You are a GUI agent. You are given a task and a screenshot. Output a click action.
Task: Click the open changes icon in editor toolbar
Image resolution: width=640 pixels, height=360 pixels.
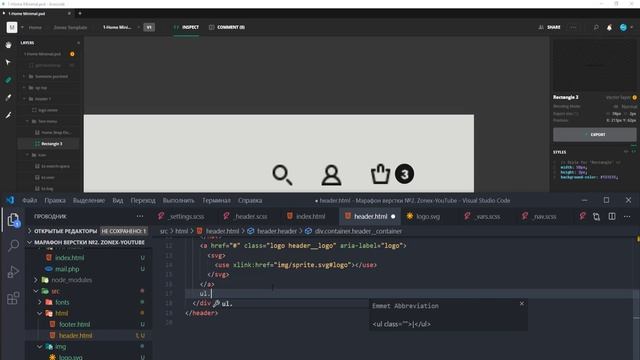(596, 216)
